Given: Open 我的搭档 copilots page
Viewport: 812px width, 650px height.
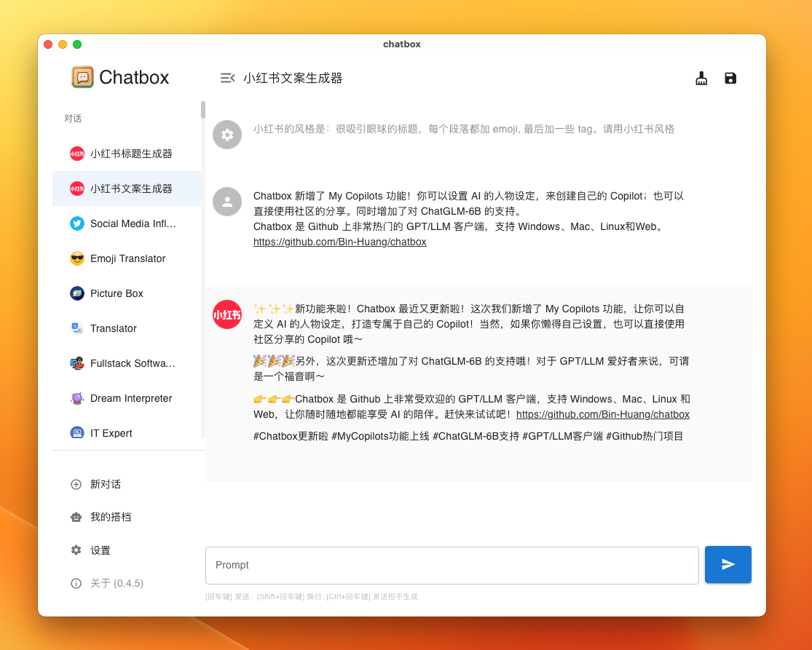Looking at the screenshot, I should 129,517.
